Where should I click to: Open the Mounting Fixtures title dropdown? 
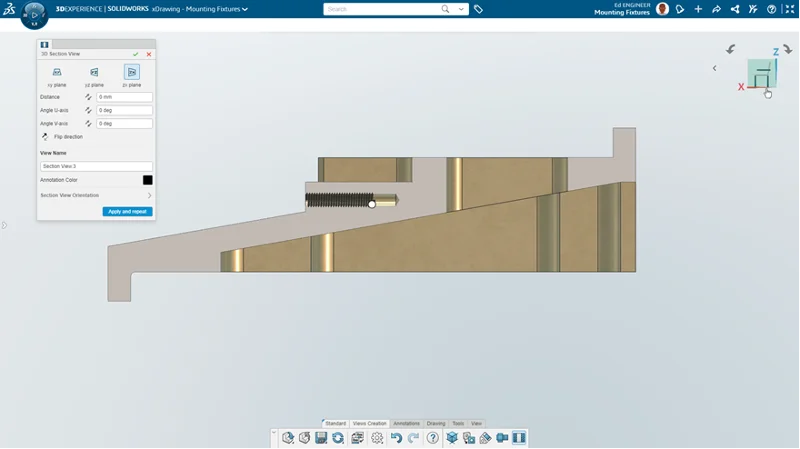[x=245, y=10]
